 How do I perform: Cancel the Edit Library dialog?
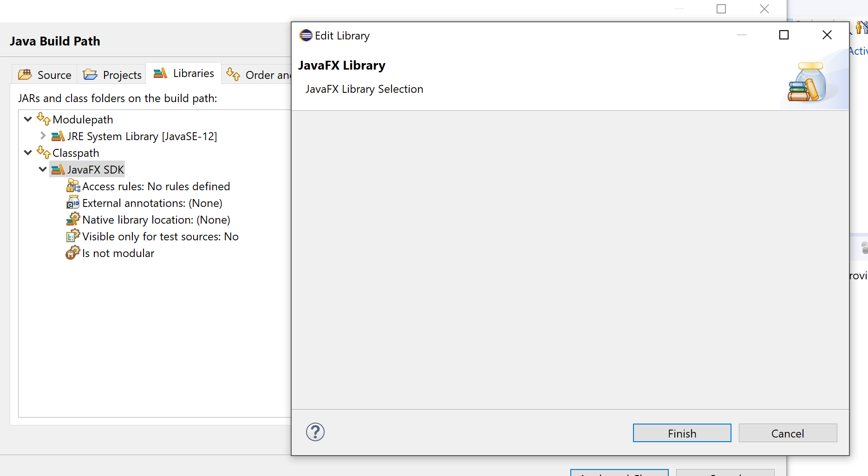(x=788, y=433)
